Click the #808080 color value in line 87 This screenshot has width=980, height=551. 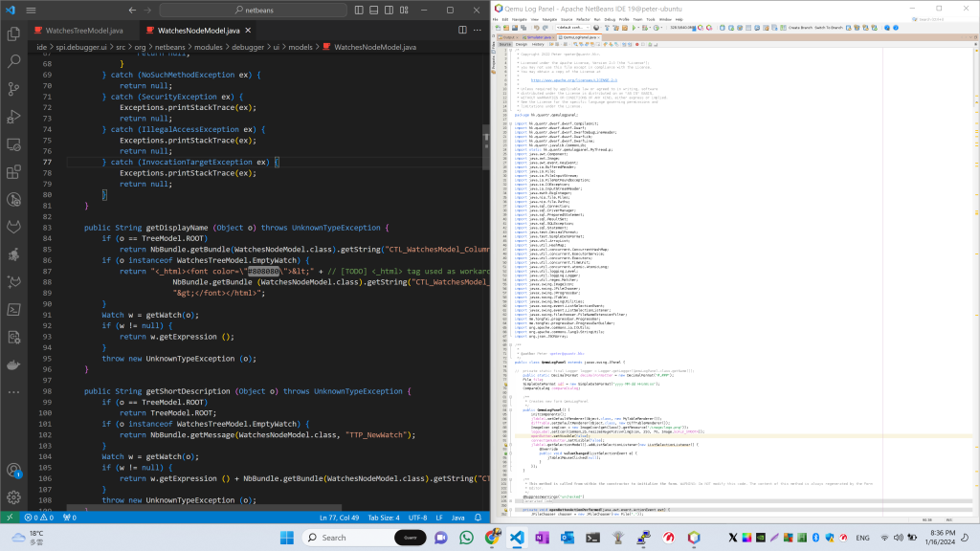coord(264,271)
